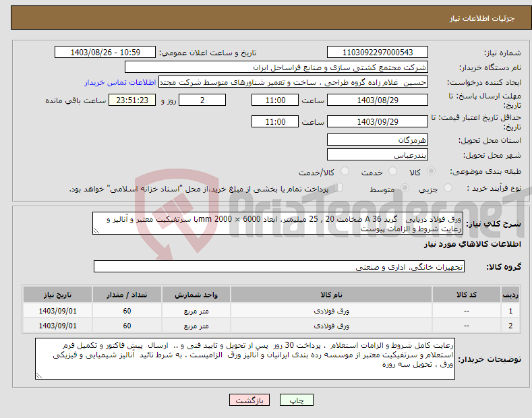Screen dimensions: 532x418
Task: Open the اطلاعات تماس خریدار link
Action: pos(120,82)
